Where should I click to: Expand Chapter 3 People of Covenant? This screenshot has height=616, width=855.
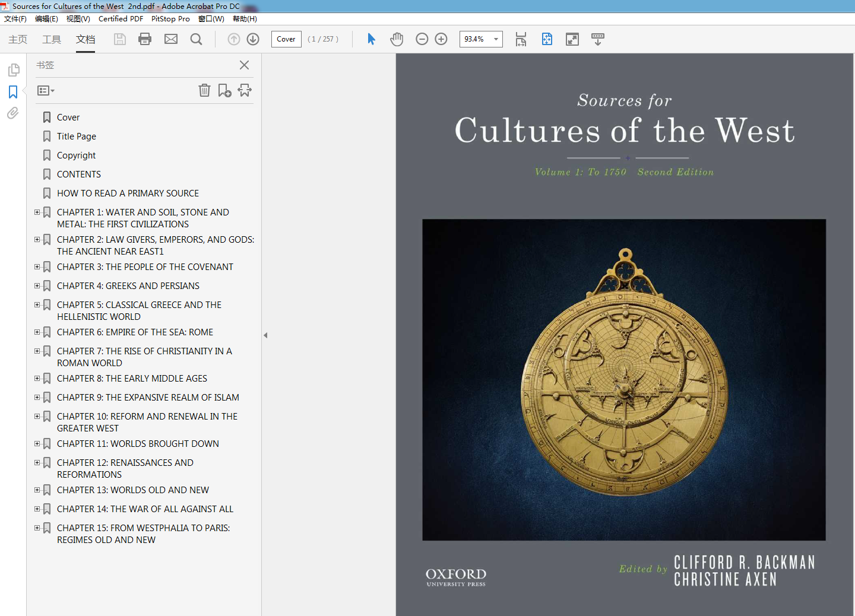pos(37,266)
